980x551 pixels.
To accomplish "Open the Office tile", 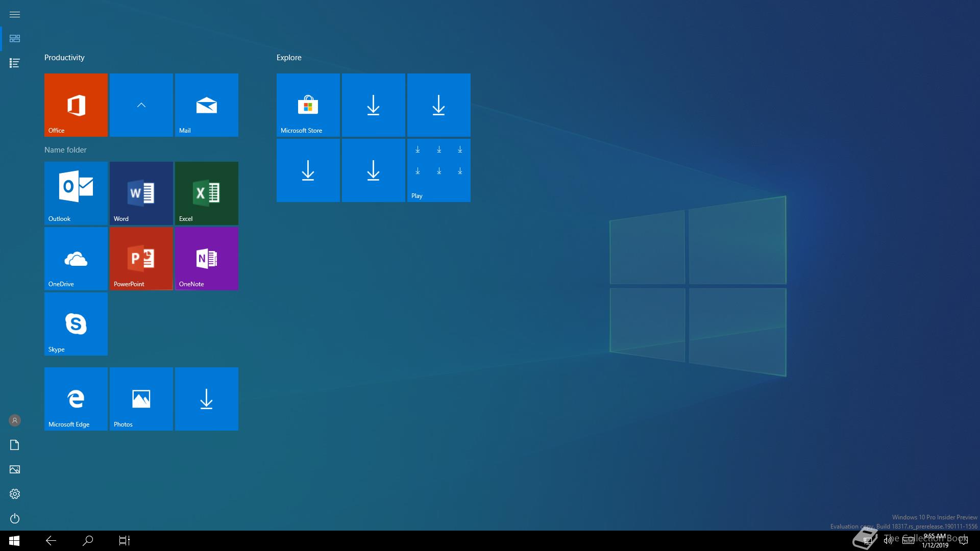I will pos(76,105).
